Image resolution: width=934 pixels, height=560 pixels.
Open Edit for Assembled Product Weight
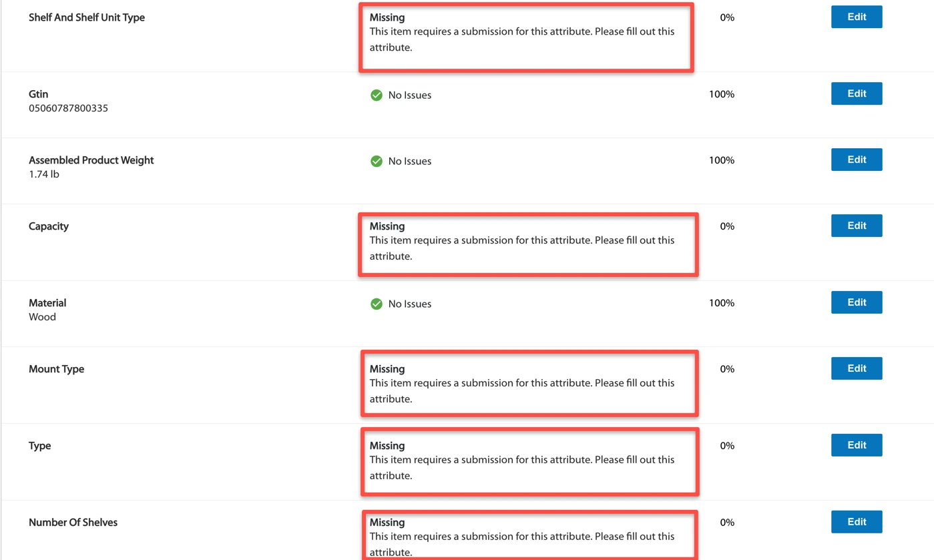pyautogui.click(x=856, y=160)
